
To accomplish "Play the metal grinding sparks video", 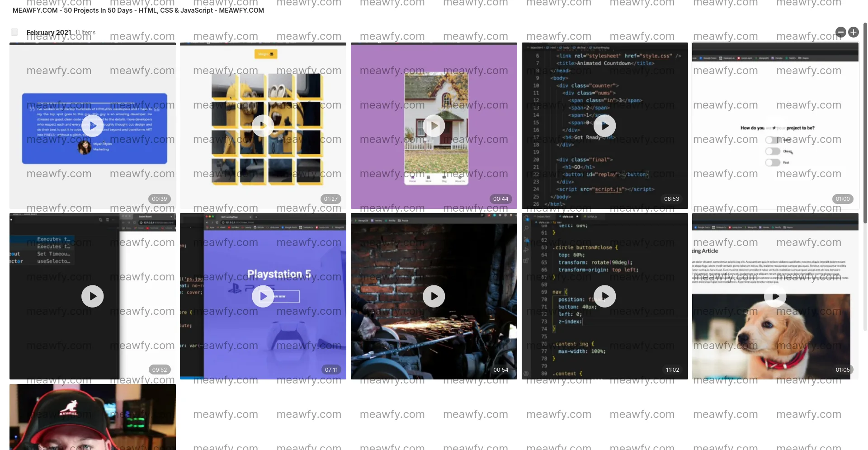I will (x=434, y=296).
